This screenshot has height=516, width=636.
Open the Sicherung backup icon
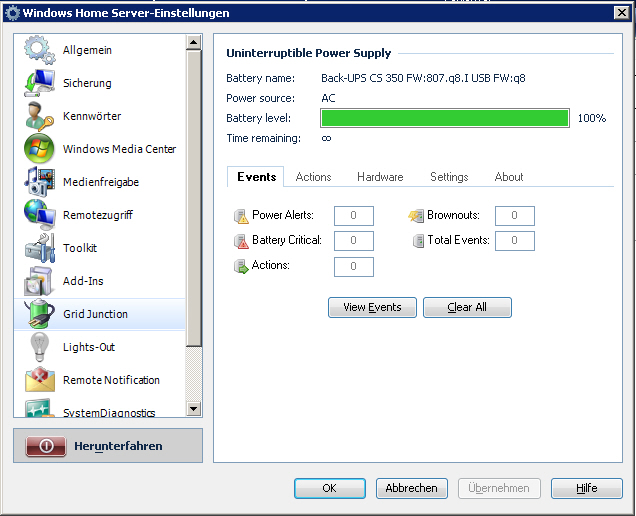(x=39, y=83)
